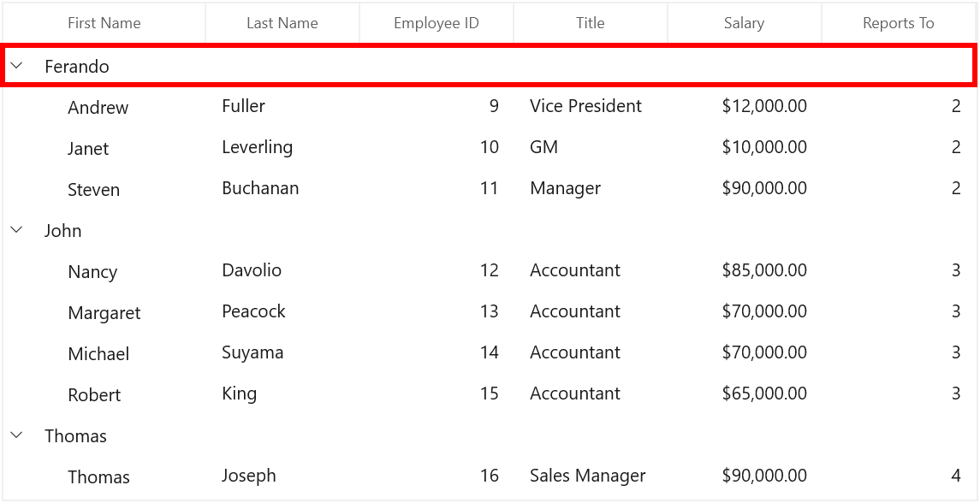The height and width of the screenshot is (503, 980).
Task: Select the Davolio last name cell
Action: (x=252, y=270)
